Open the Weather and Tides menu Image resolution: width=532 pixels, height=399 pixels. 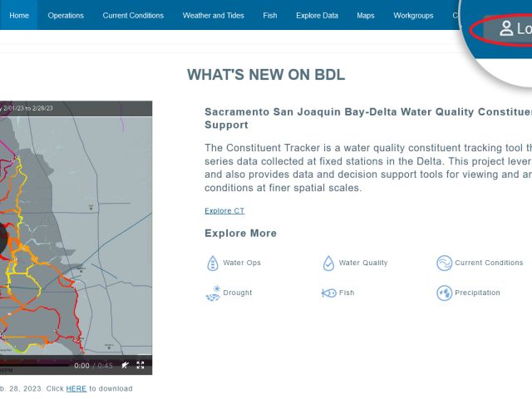click(x=213, y=15)
